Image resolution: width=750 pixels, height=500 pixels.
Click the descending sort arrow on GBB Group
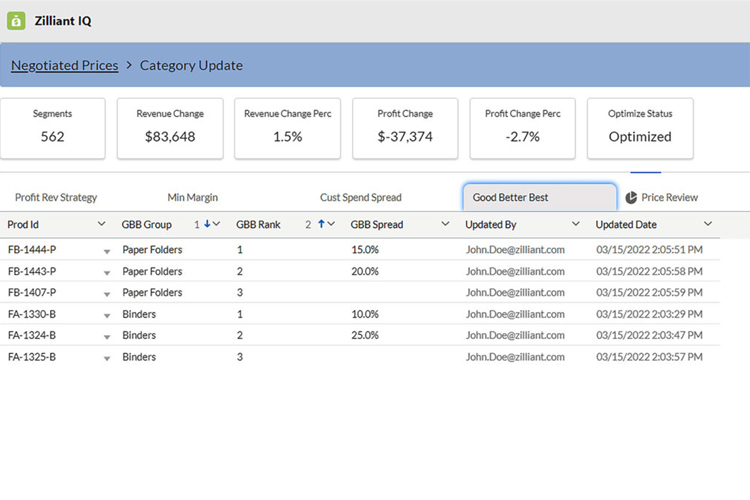207,225
